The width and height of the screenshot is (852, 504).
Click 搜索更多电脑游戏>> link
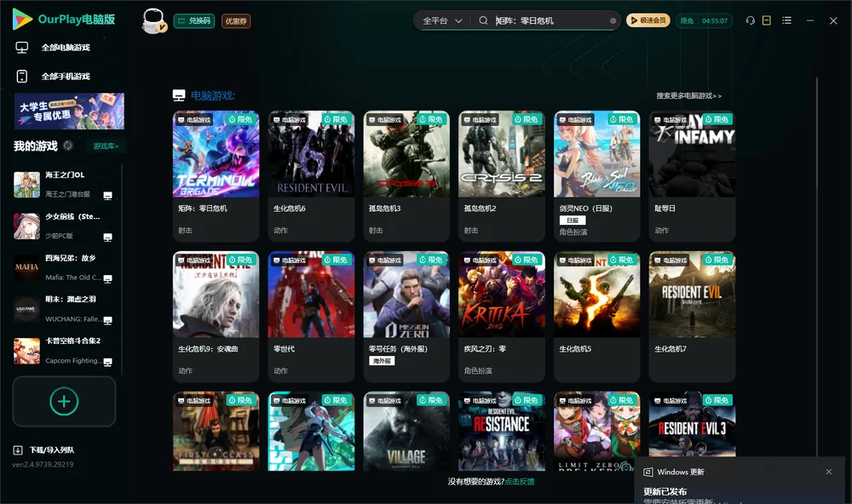click(x=688, y=95)
